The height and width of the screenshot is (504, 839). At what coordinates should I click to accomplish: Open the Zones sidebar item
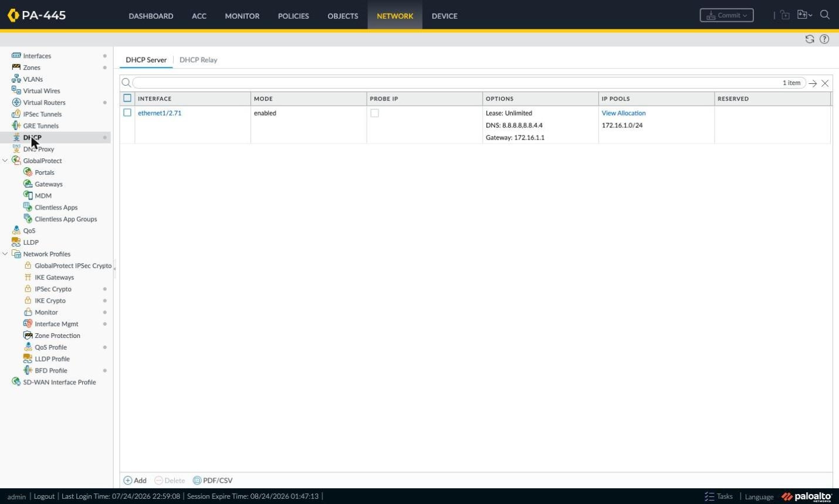32,67
